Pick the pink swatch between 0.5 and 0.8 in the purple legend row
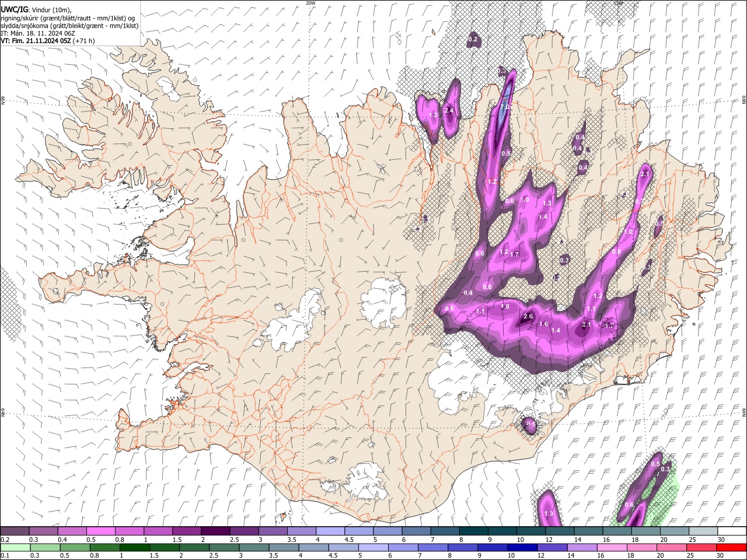The image size is (747, 560). tap(100, 531)
